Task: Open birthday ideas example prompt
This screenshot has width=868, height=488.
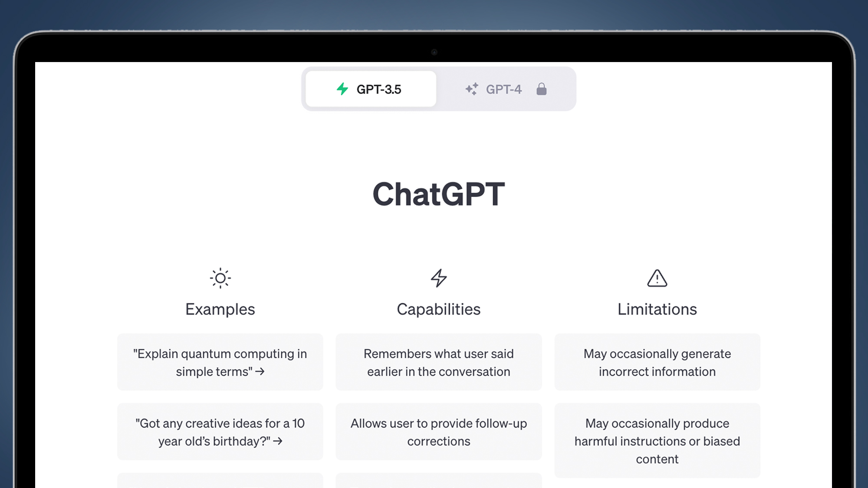Action: tap(220, 432)
